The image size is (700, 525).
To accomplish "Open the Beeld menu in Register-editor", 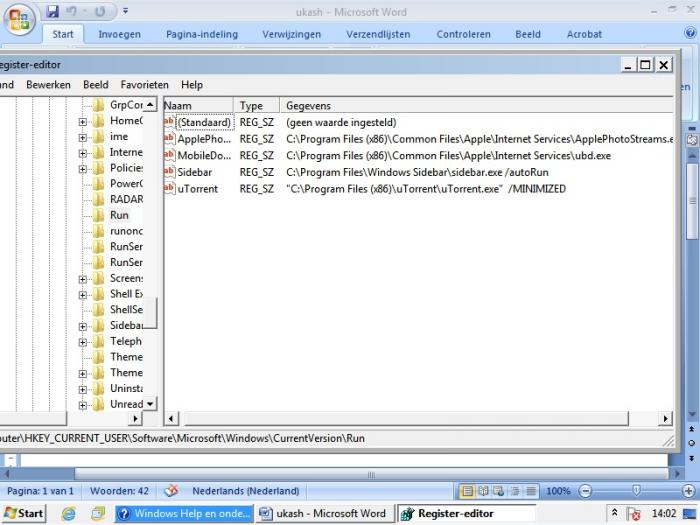I will [96, 85].
